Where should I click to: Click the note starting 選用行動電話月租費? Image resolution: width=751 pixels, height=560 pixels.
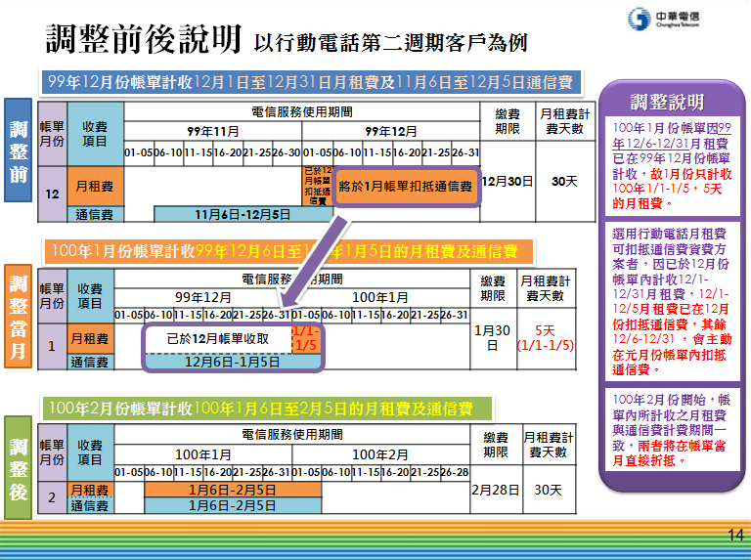click(672, 302)
